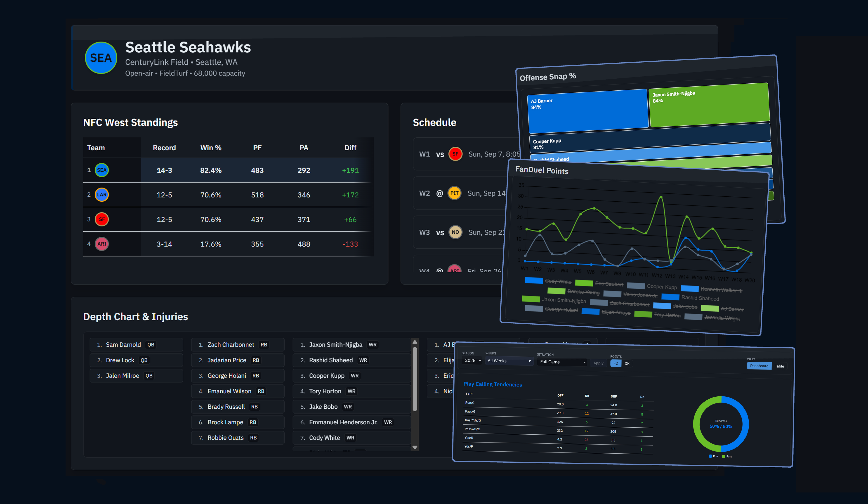868x504 pixels.
Task: Select the DK points option
Action: click(x=627, y=363)
